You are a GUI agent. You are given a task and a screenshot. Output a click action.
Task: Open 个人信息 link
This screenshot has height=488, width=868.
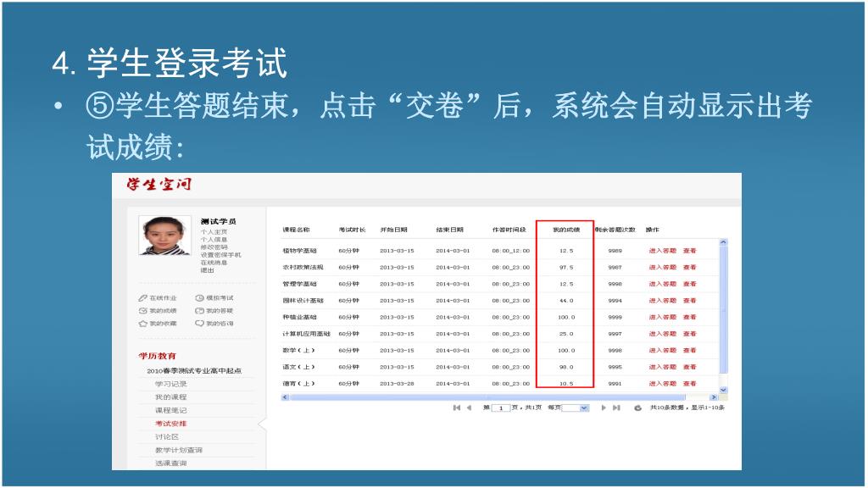click(214, 240)
